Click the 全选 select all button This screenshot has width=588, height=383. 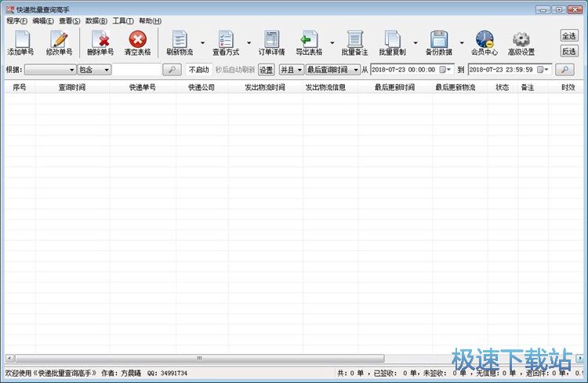tap(569, 35)
